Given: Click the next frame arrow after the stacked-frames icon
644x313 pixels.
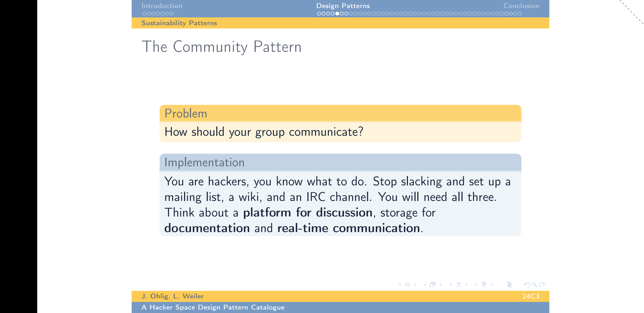Looking at the screenshot, I should (441, 285).
